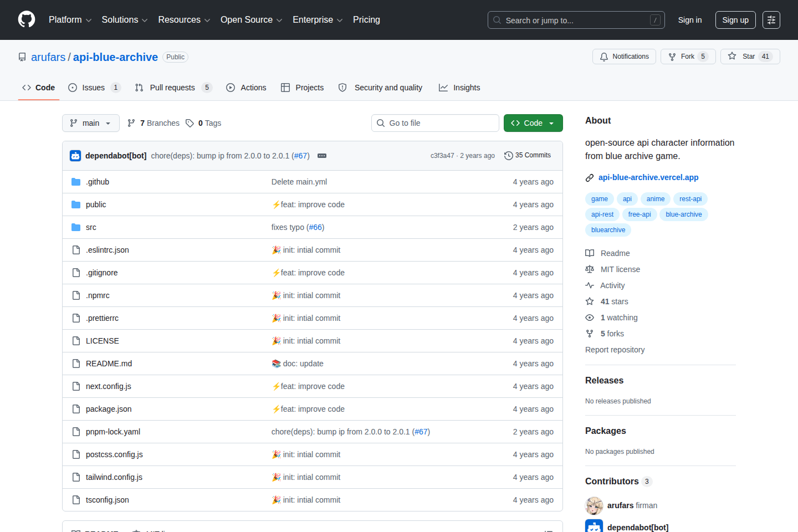Click the link icon beside api-blue-archive.vercel.app
798x532 pixels.
coord(589,177)
